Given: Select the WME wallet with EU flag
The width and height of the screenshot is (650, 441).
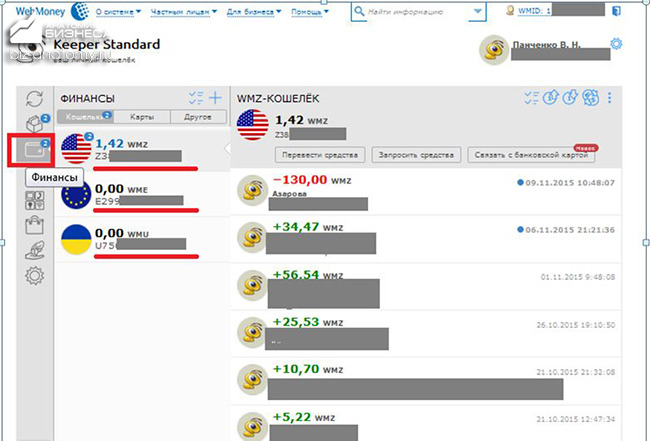Looking at the screenshot, I should [x=142, y=194].
